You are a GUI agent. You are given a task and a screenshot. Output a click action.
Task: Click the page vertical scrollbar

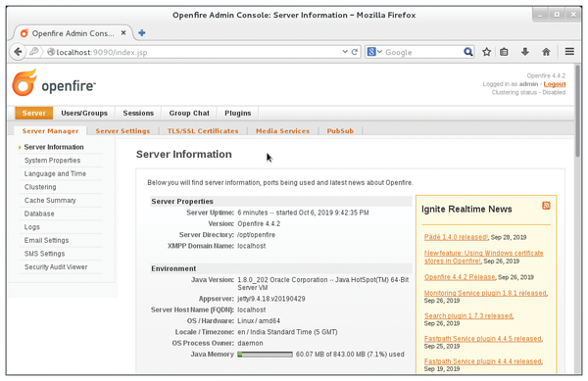click(x=578, y=111)
